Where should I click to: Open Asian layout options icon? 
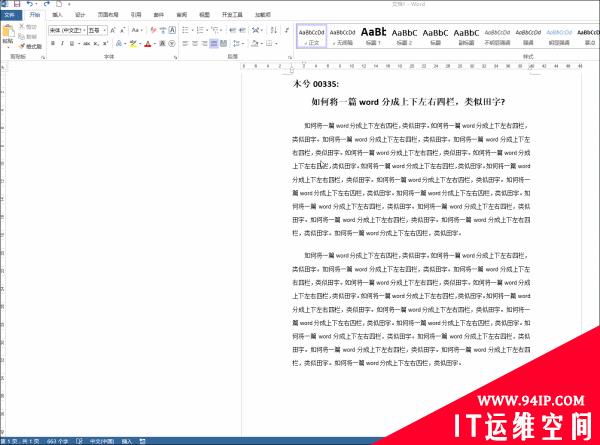point(257,30)
